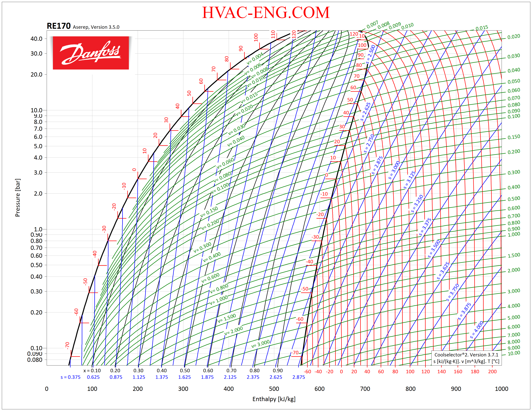Viewport: 532px width, 411px height.
Task: Click the blue 2.125 entropy label
Action: pyautogui.click(x=230, y=377)
